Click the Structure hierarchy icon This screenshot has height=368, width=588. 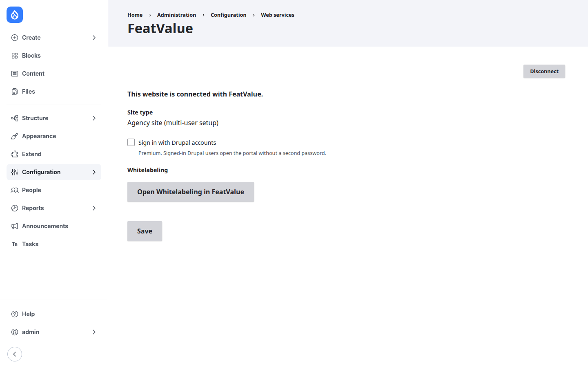click(x=15, y=118)
